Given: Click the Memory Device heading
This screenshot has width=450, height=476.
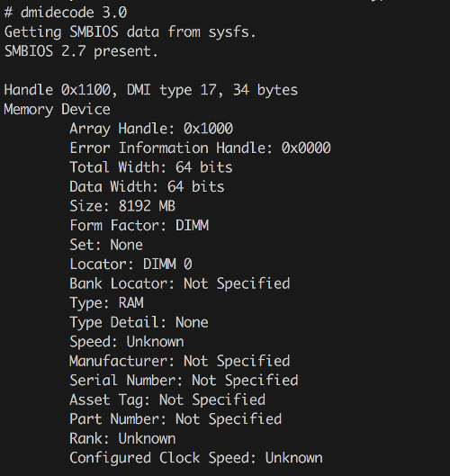Looking at the screenshot, I should tap(57, 110).
